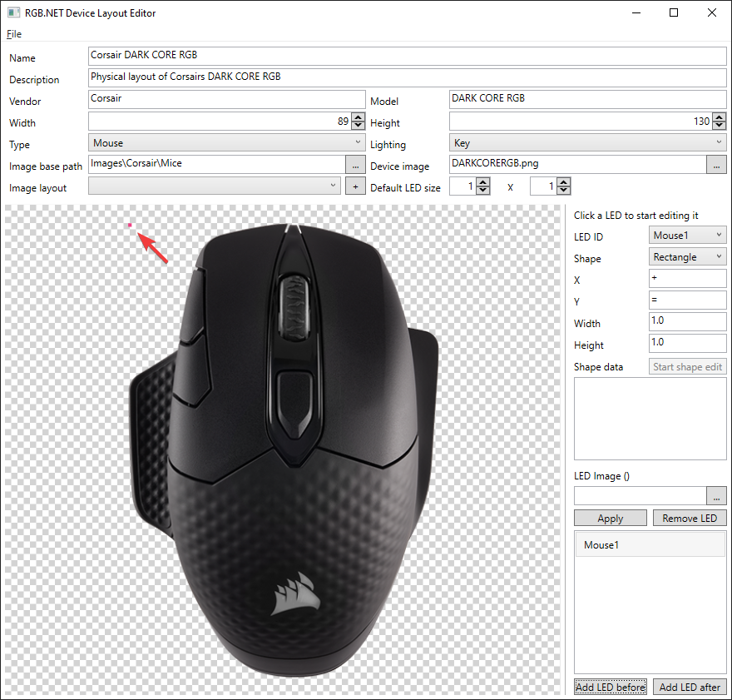Increase first Default LED size value
The image size is (732, 700).
click(x=483, y=182)
